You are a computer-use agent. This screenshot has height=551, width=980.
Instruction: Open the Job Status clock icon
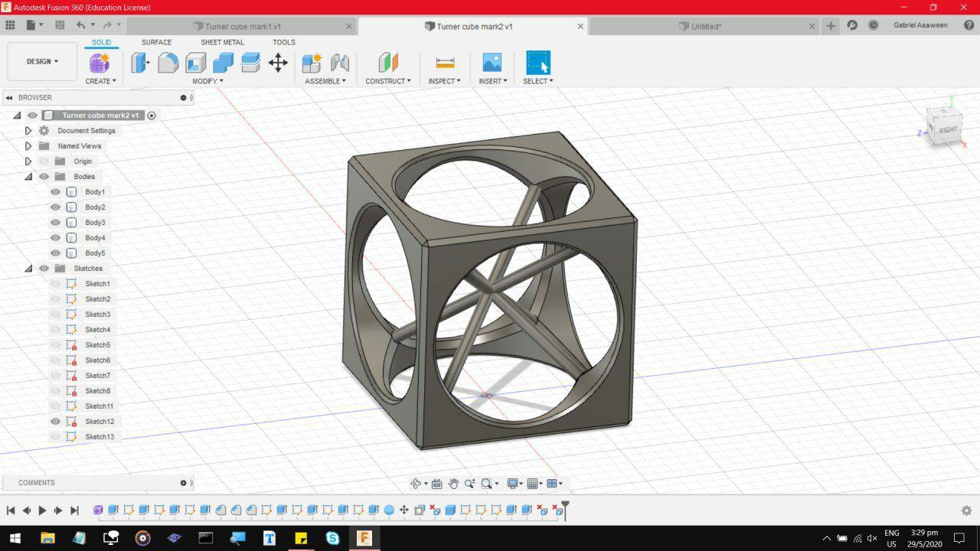point(874,25)
